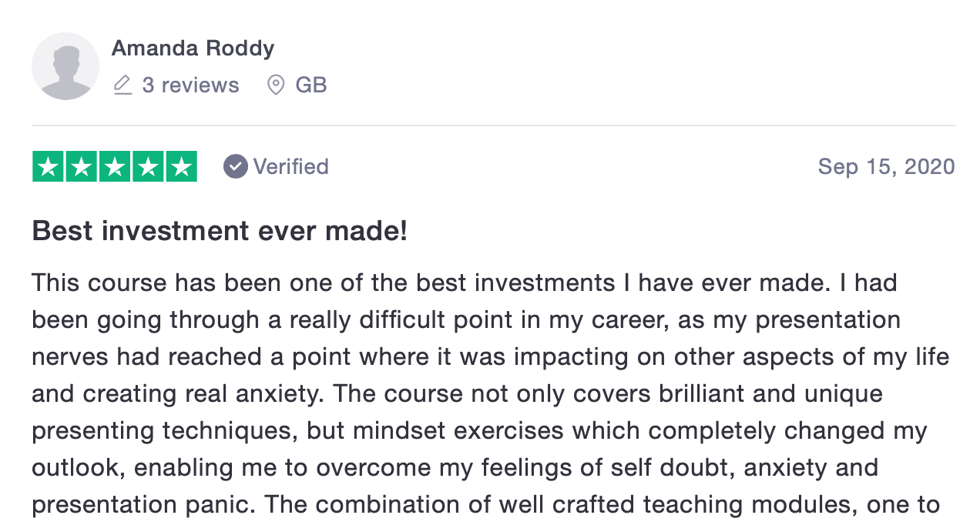Screen dimensions: 980x525
Task: Open Amanda Roddy's profile avatar
Action: point(65,66)
